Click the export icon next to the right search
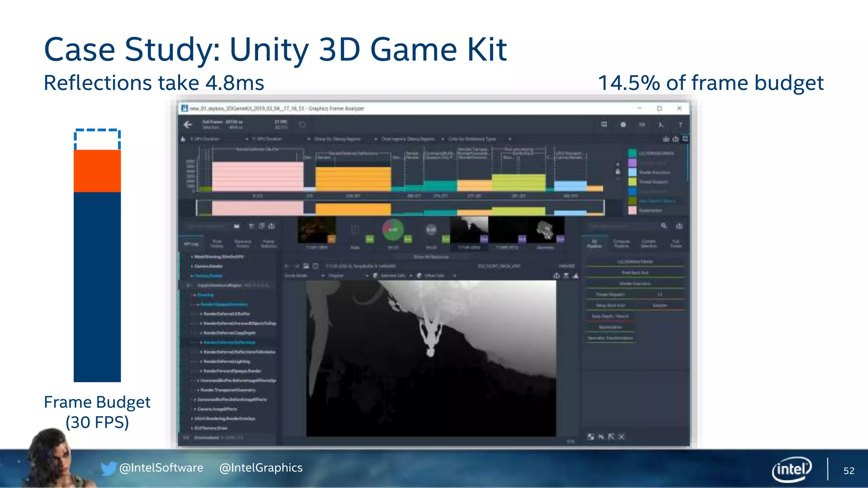 coord(679,226)
